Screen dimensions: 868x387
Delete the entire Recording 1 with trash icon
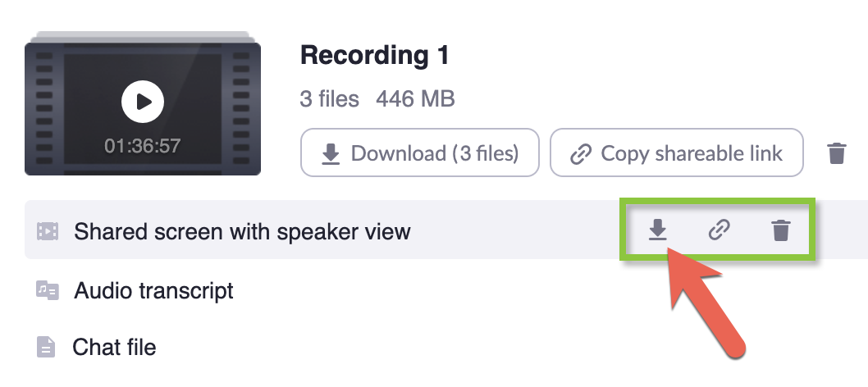(836, 153)
